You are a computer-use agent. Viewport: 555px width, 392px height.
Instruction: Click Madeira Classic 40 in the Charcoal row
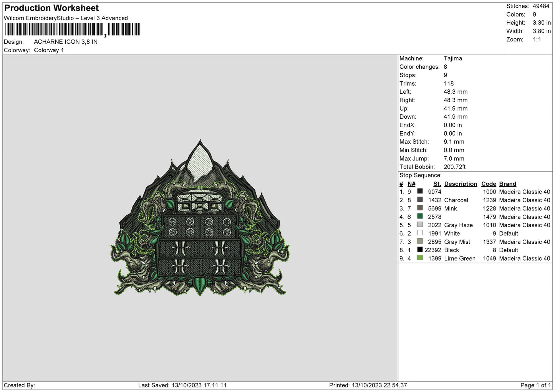(525, 200)
